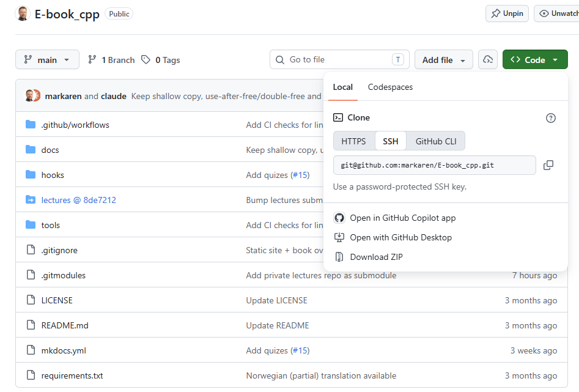Open the latest commit message Keep shallow copy
This screenshot has width=579, height=392.
coord(226,97)
